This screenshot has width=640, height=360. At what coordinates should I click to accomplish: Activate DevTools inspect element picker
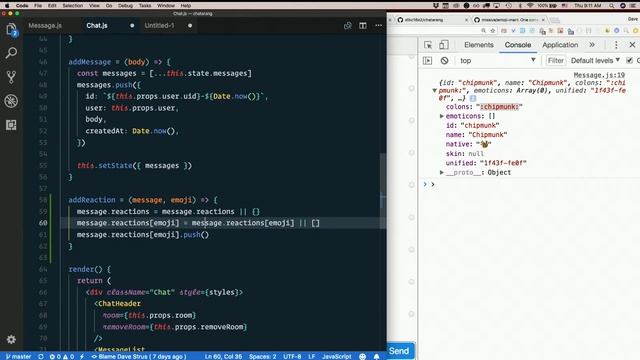coord(428,45)
